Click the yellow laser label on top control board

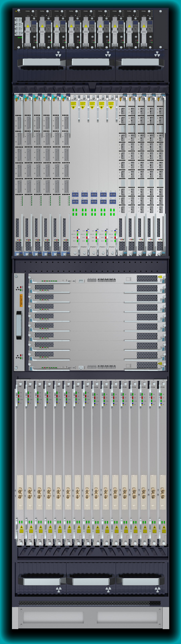pos(160,277)
